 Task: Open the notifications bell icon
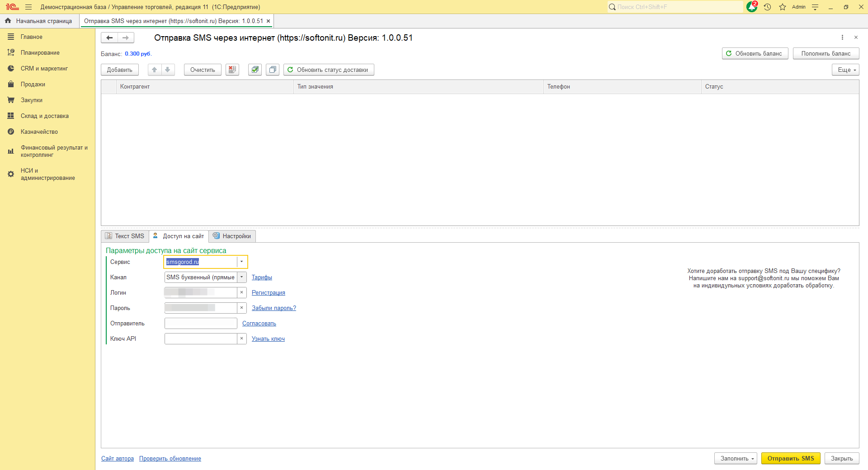751,7
